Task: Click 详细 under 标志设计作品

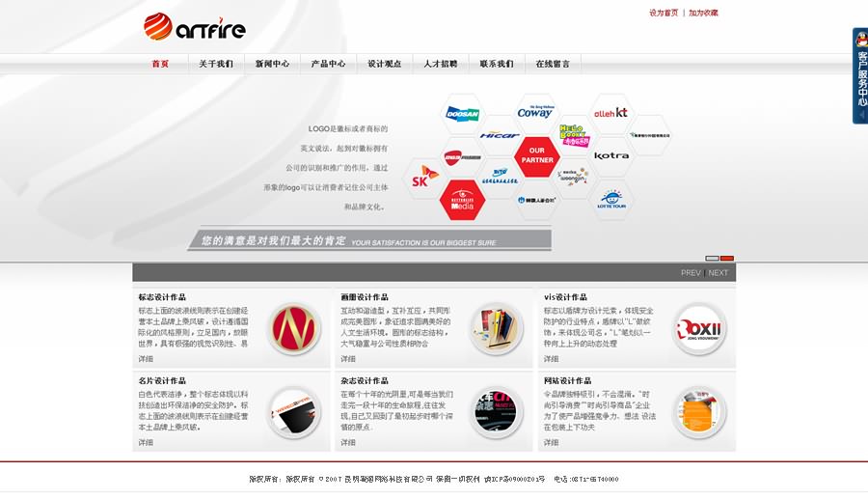Action: click(x=146, y=359)
